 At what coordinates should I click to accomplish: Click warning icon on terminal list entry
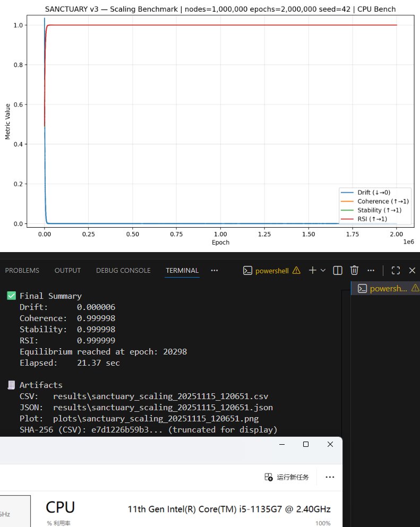(416, 288)
